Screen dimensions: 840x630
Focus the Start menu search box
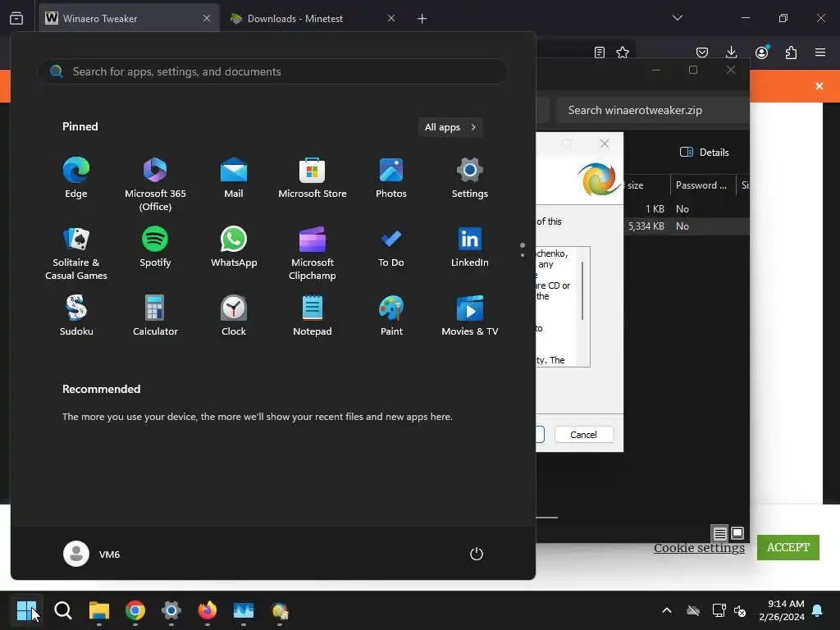click(x=273, y=71)
